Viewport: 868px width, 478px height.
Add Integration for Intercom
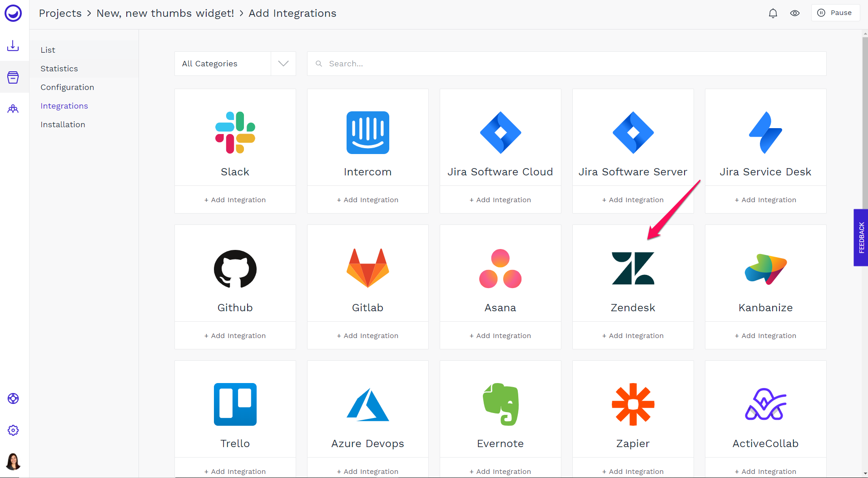368,200
